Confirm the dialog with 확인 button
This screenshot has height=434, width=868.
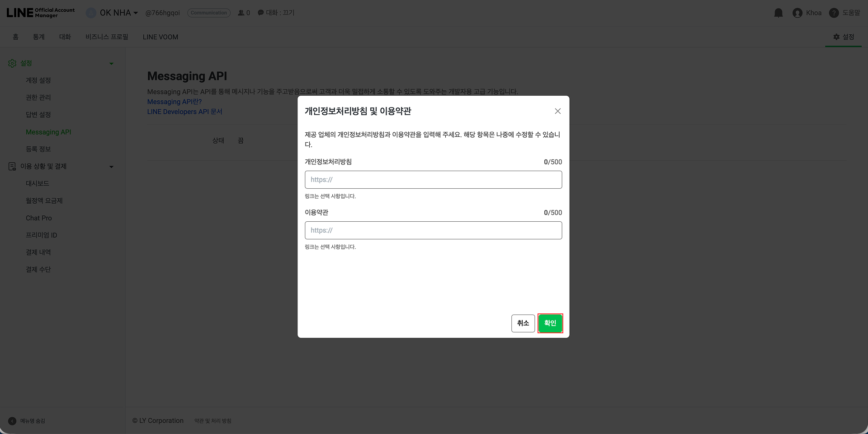pyautogui.click(x=550, y=323)
